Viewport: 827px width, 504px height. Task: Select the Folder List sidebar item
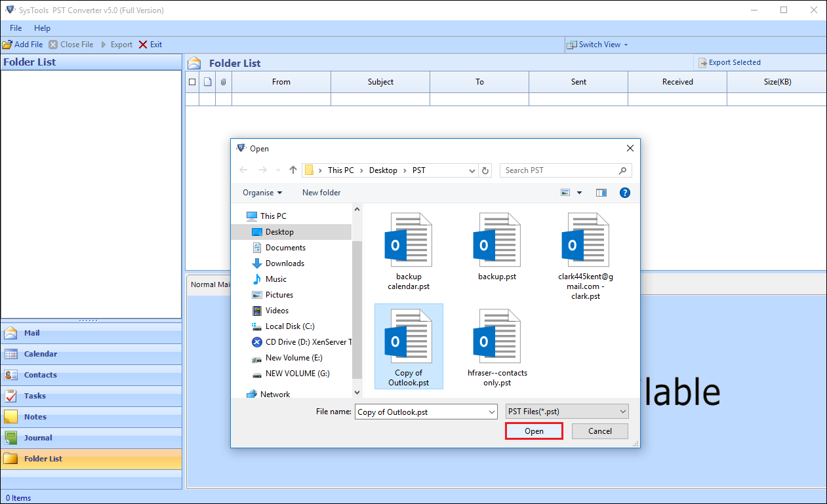click(91, 459)
